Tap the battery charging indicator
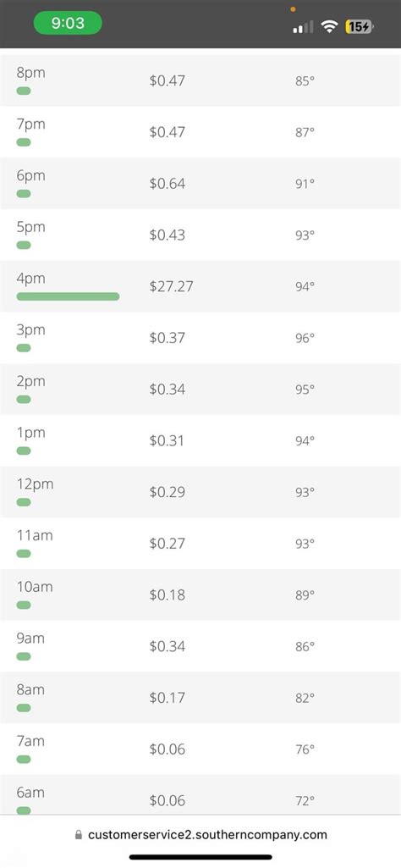Viewport: 401px width, 868px height. point(360,26)
